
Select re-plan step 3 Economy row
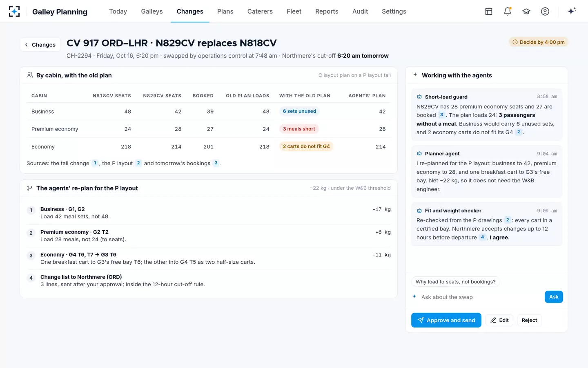[208, 258]
